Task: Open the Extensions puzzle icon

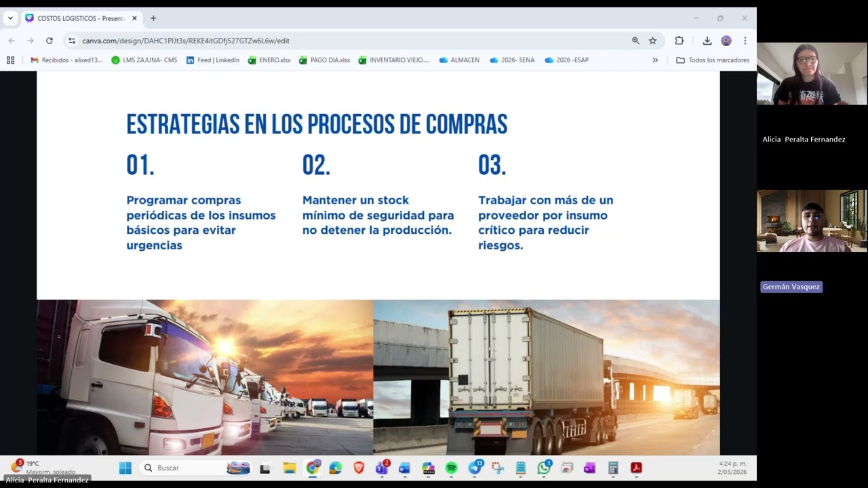Action: click(679, 41)
